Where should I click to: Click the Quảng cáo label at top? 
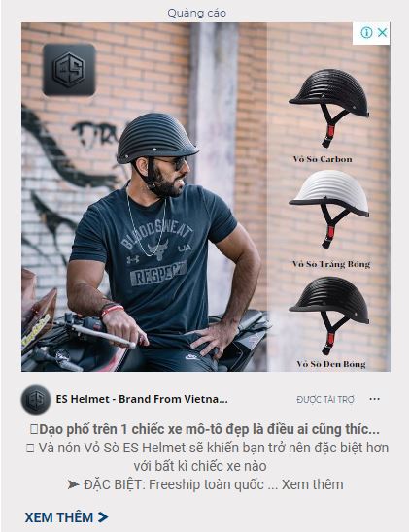point(197,13)
